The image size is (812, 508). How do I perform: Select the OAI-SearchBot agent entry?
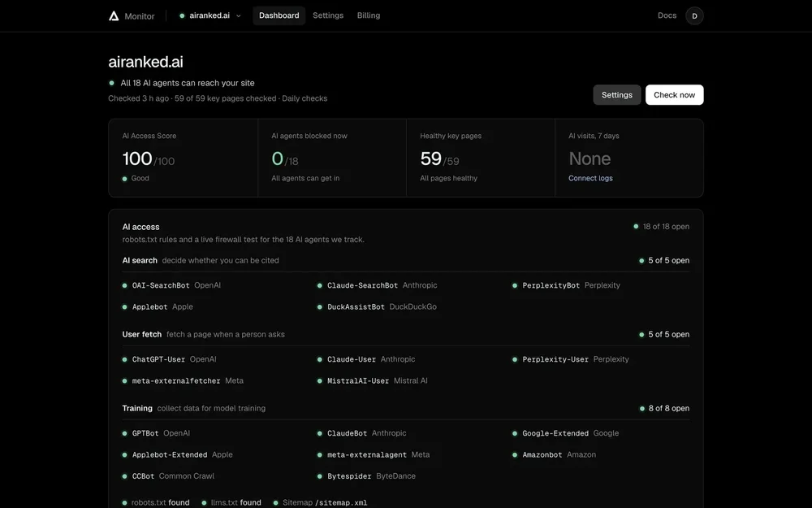(171, 285)
